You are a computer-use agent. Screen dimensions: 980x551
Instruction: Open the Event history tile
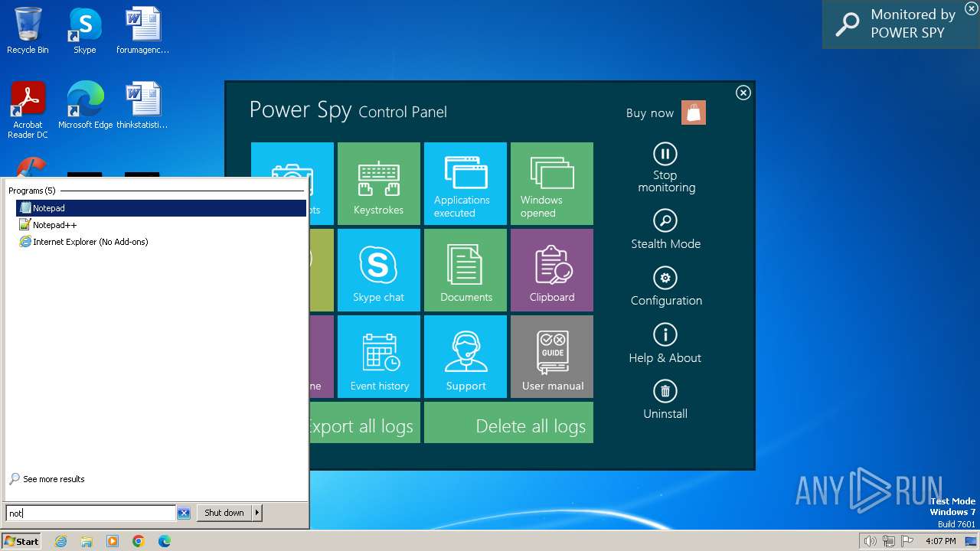[x=378, y=357]
